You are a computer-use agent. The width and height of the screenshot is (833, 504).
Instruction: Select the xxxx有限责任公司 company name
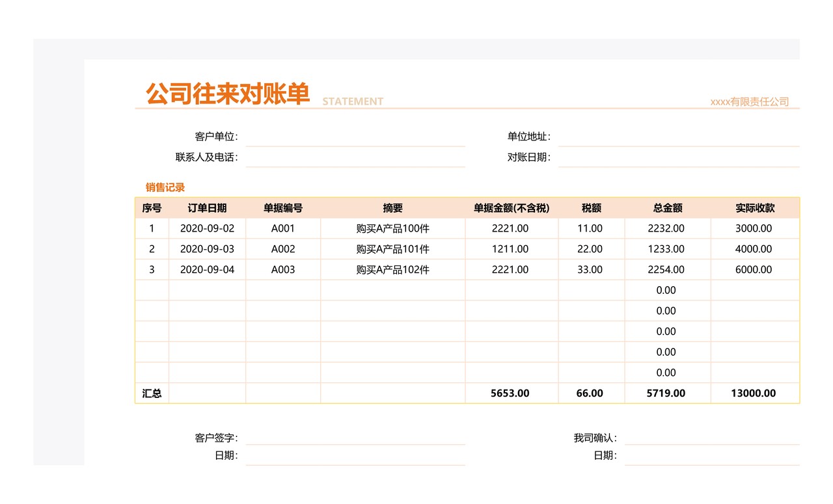point(750,101)
